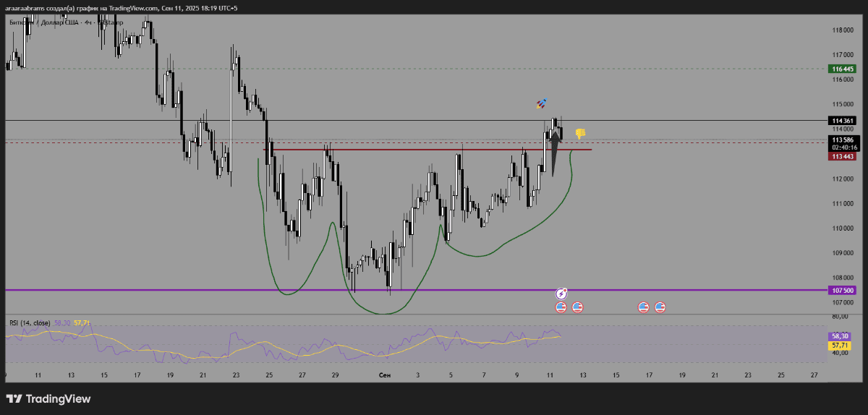Viewport: 868px width, 415px height.
Task: Click the TradingView logo at the bottom
Action: [x=48, y=399]
